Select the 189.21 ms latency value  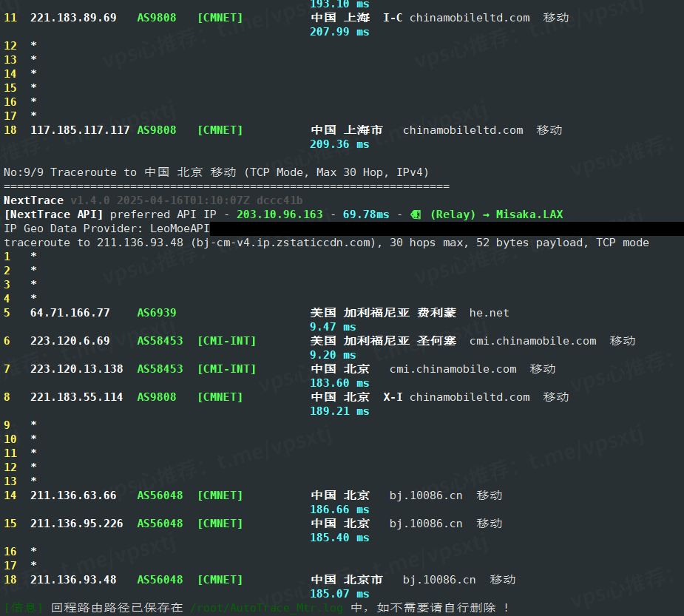(x=339, y=411)
